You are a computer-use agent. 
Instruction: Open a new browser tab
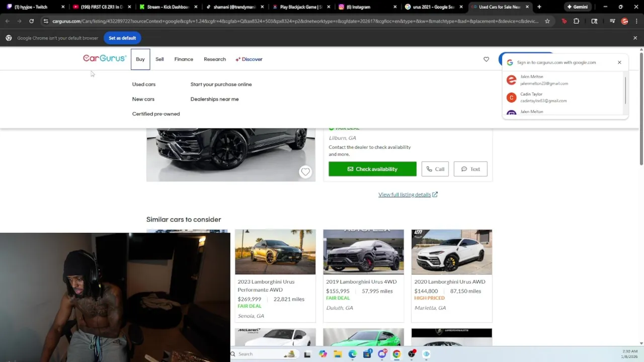[539, 7]
